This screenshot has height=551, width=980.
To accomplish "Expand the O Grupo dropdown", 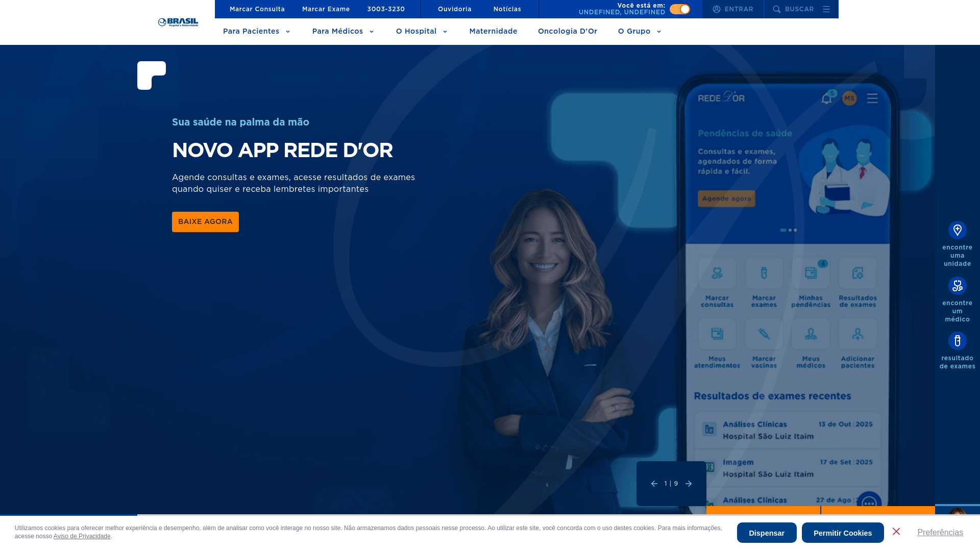I will click(x=640, y=31).
